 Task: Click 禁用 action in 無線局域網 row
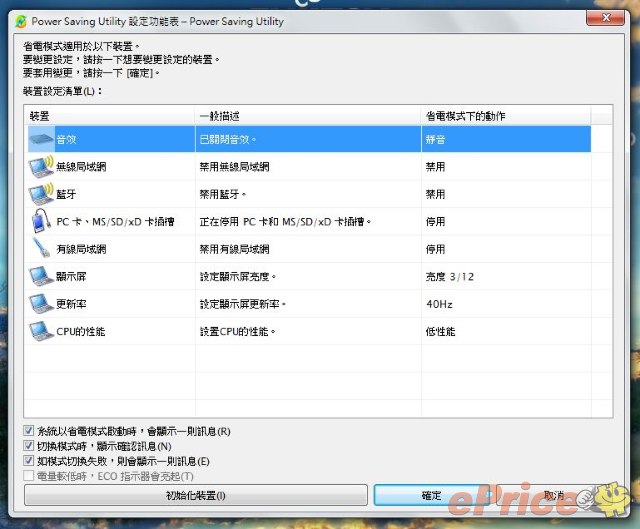435,167
